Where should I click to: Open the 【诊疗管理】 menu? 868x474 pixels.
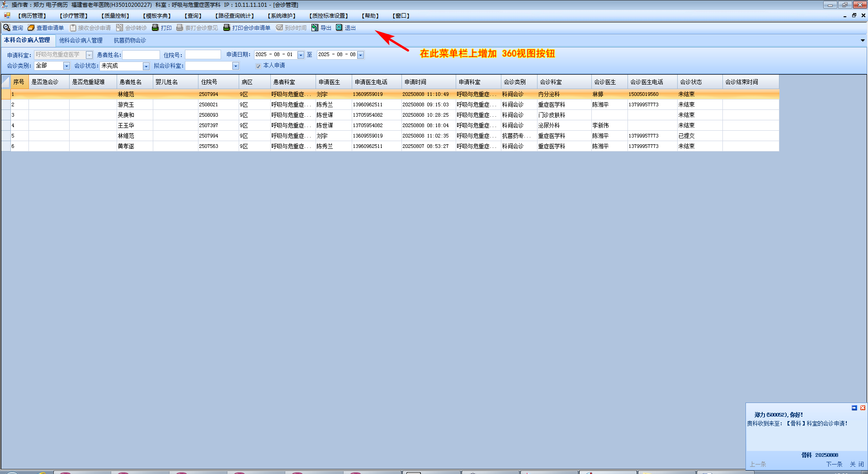74,16
